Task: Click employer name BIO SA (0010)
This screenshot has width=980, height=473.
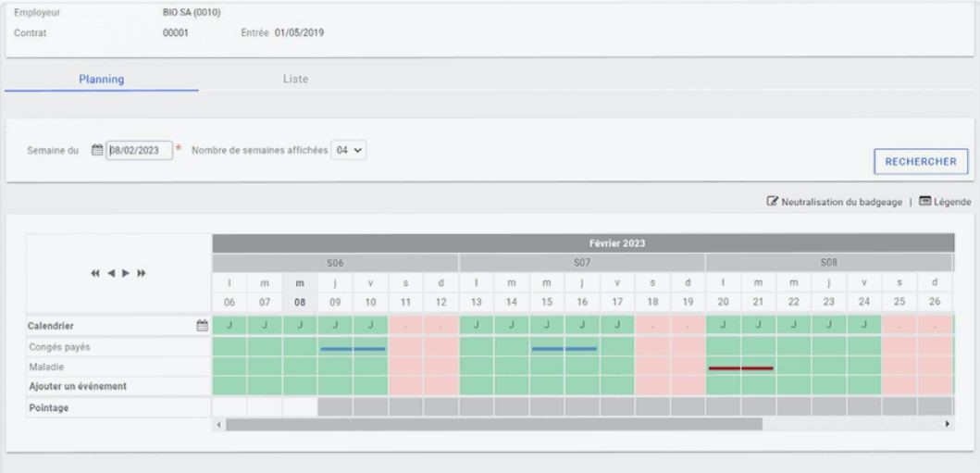Action: pos(192,13)
